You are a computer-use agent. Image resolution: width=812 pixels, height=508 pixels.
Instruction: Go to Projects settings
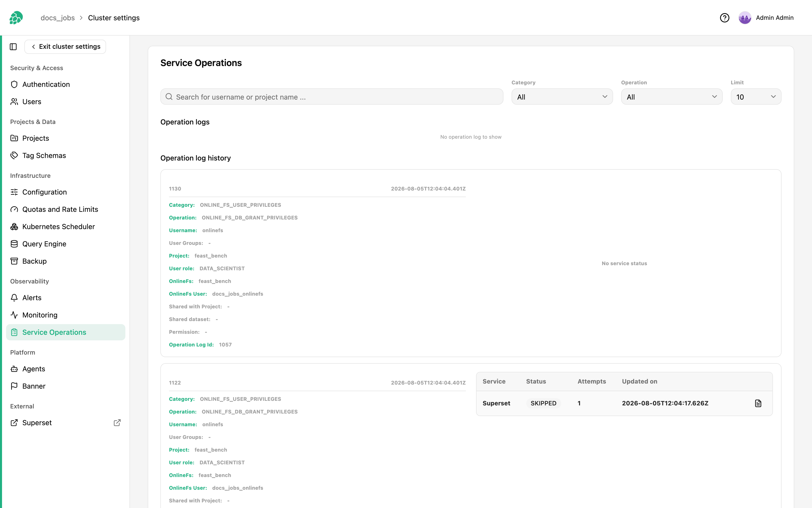[65, 138]
